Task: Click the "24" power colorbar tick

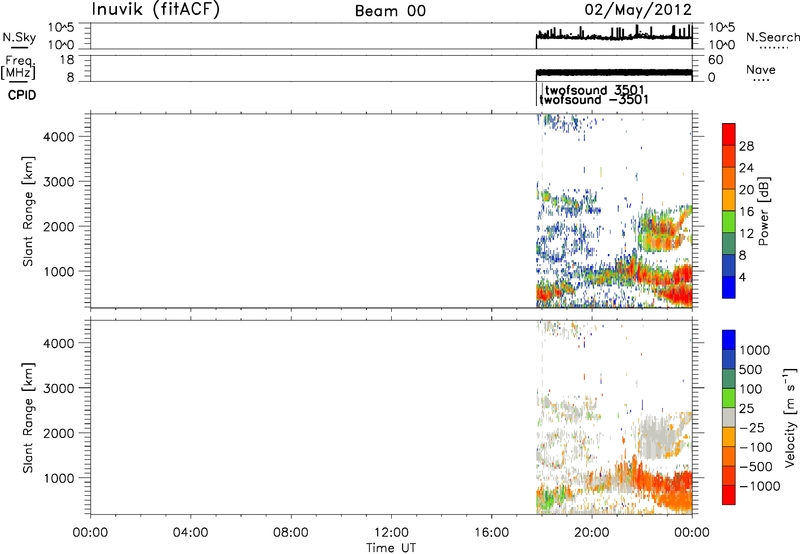Action: click(x=746, y=168)
